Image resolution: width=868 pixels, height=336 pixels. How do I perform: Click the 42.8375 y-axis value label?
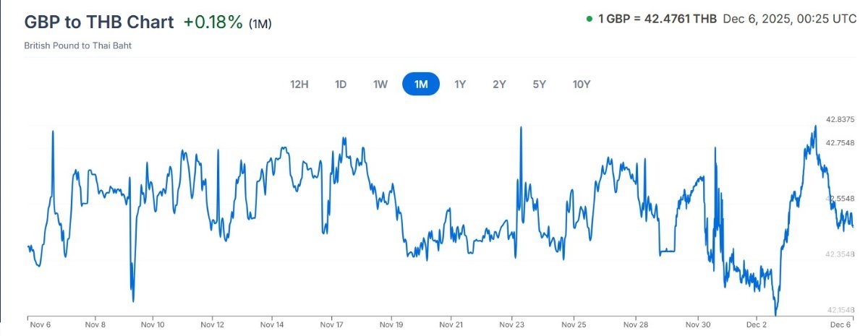[840, 120]
